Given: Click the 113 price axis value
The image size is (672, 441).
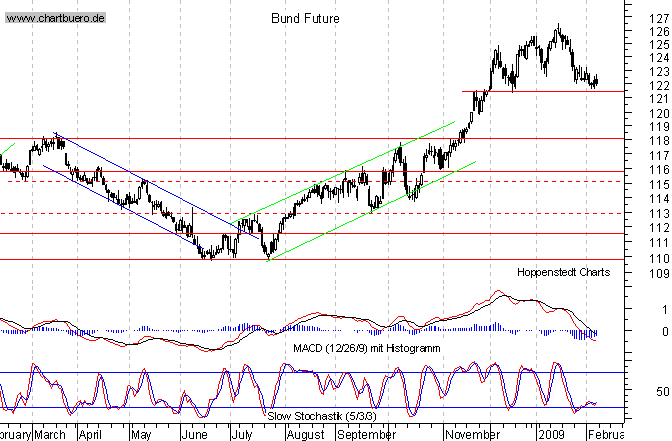Looking at the screenshot, I should (659, 213).
